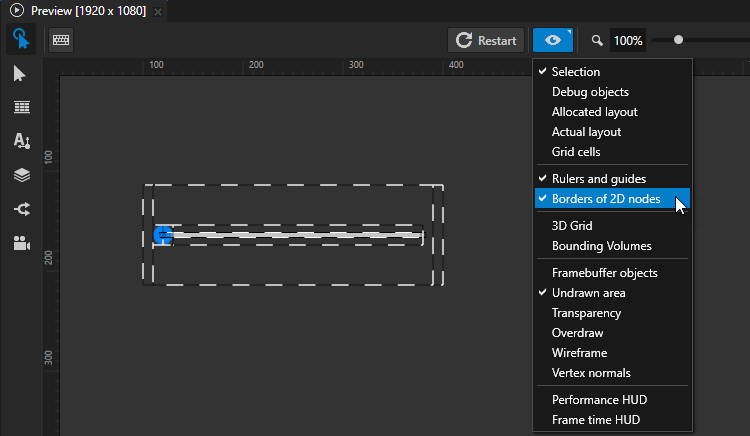Image resolution: width=750 pixels, height=436 pixels.
Task: Toggle Borders of 2D nodes off
Action: 605,199
